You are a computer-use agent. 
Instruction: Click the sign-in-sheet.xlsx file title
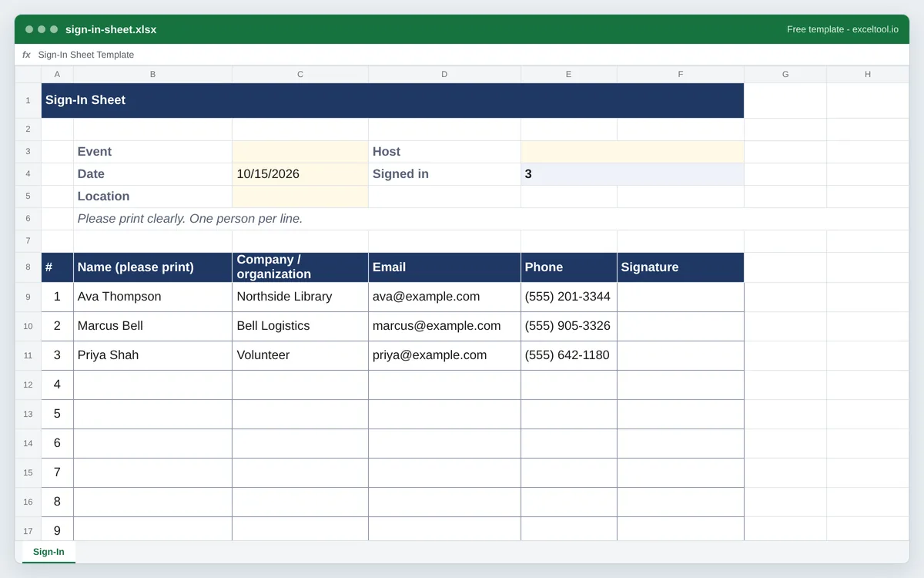(111, 29)
